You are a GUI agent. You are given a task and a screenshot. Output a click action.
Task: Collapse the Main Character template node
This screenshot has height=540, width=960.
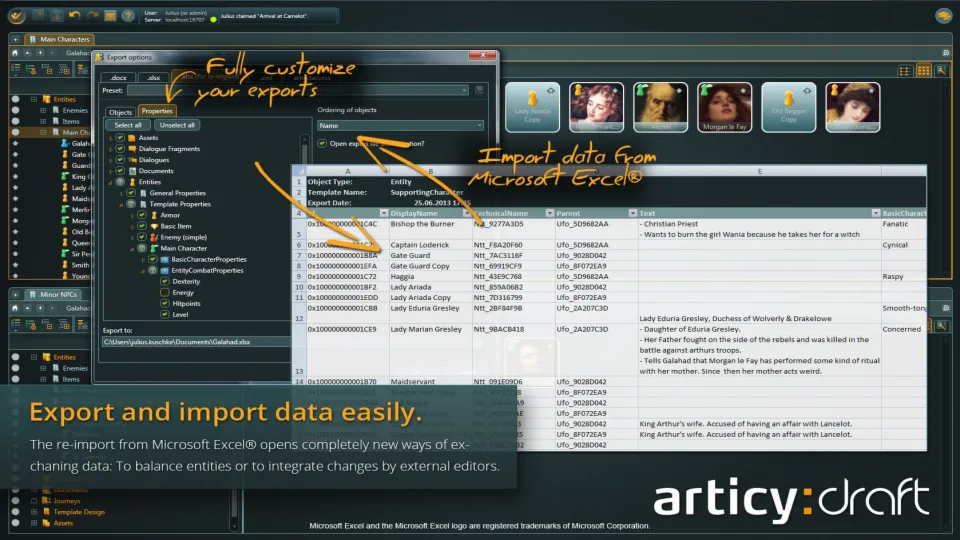coord(132,249)
